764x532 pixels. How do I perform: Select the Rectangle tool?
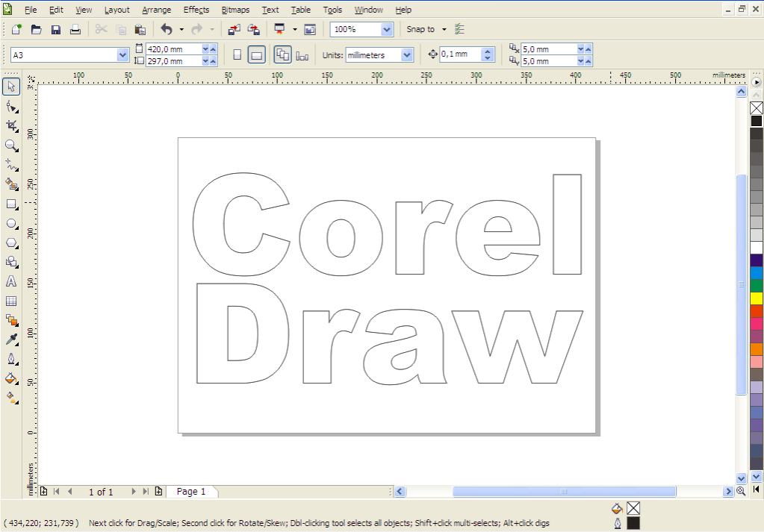tap(11, 204)
